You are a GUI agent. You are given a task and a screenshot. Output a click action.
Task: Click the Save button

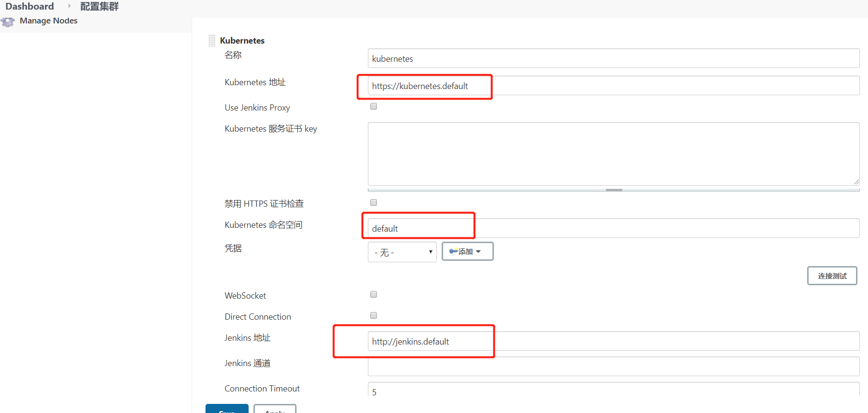click(x=227, y=409)
